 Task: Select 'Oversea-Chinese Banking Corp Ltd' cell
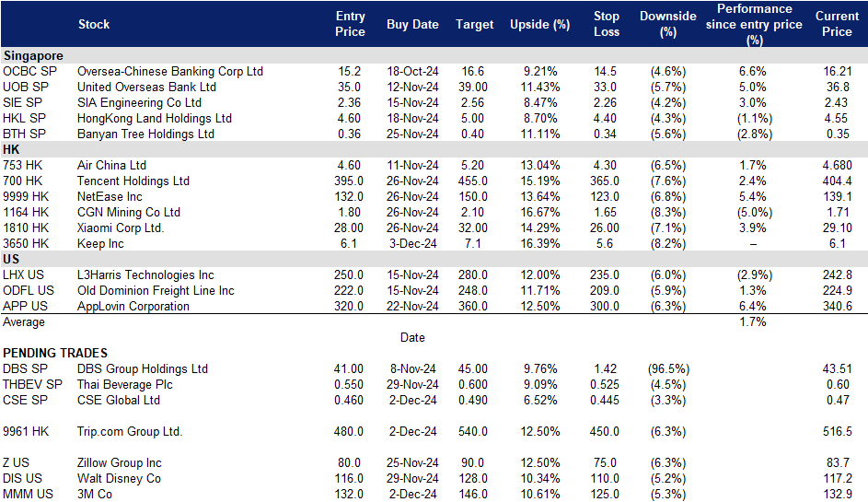click(x=170, y=72)
